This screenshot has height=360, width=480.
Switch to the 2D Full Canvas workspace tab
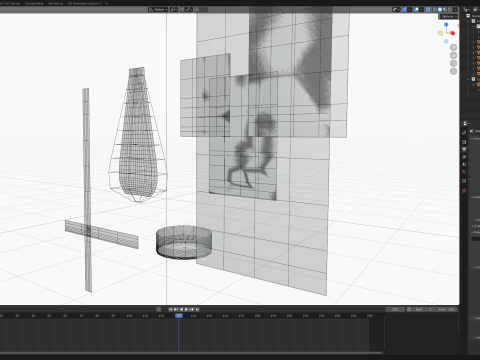[10, 3]
